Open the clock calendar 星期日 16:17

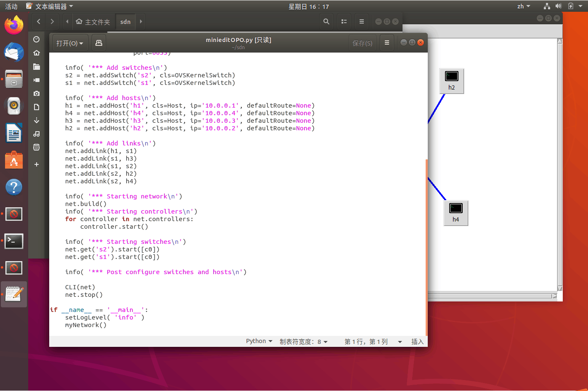pyautogui.click(x=309, y=6)
